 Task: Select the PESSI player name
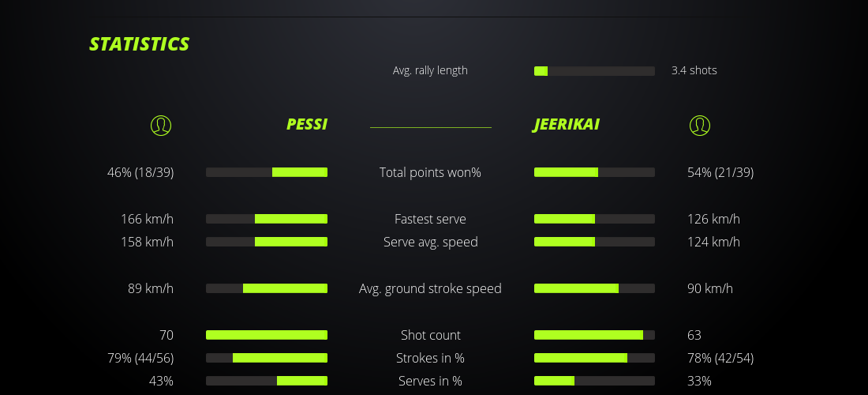[x=306, y=125]
